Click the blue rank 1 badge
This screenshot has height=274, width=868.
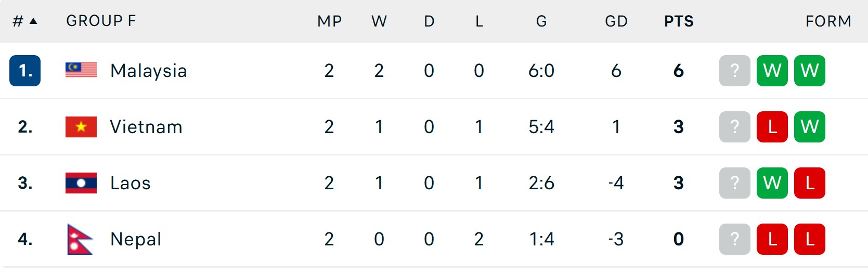click(x=25, y=71)
